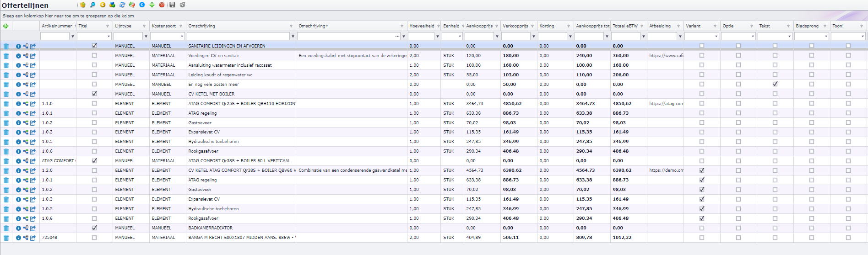Image resolution: width=868 pixels, height=255 pixels.
Task: Open https://demo.om image link on row 1.2.0
Action: [666, 170]
